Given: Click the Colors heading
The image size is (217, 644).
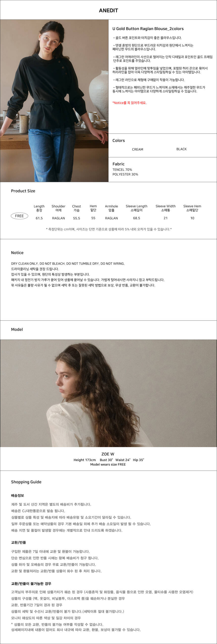Looking at the screenshot, I should 119,140.
